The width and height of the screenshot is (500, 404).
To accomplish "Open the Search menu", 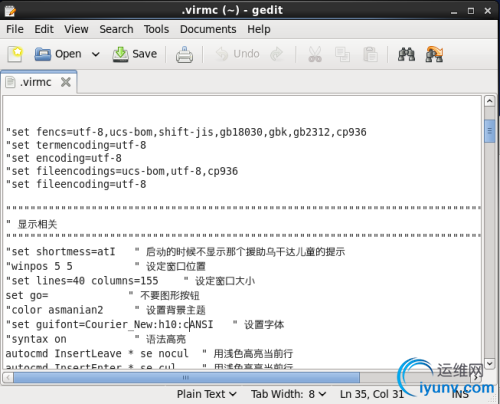I will [x=116, y=29].
